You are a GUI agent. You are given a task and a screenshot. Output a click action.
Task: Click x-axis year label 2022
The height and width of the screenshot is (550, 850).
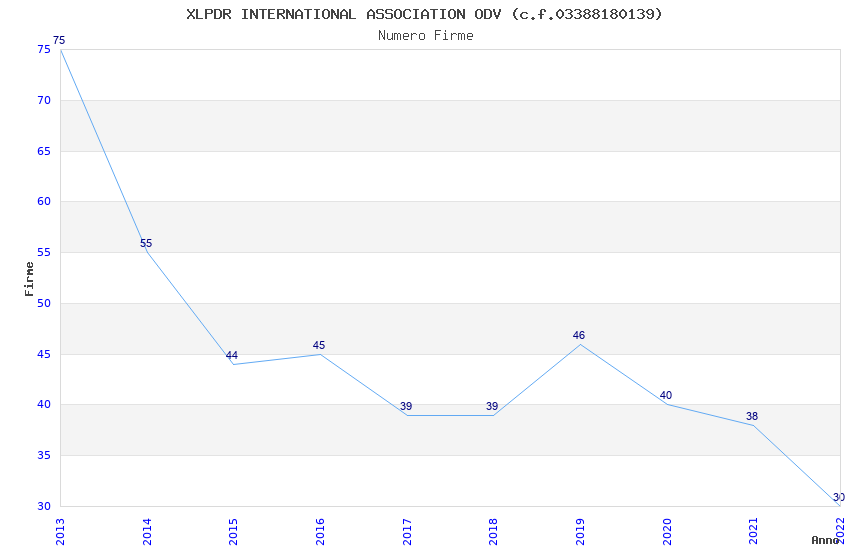tap(840, 530)
